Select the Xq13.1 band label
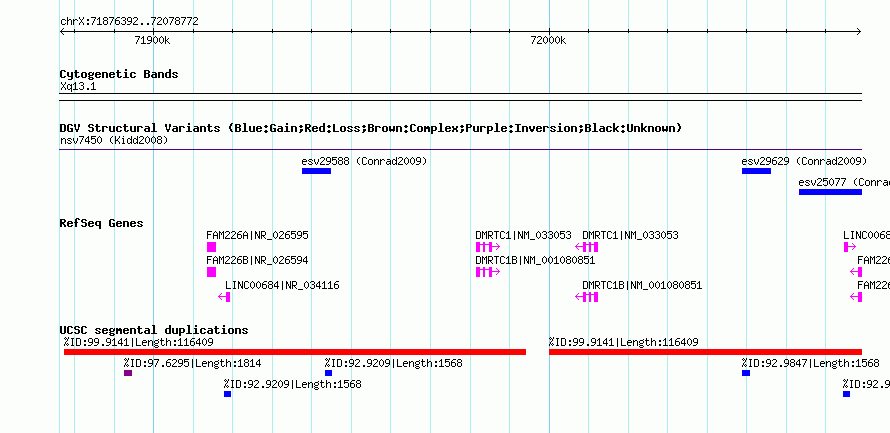The width and height of the screenshot is (890, 433). click(78, 87)
